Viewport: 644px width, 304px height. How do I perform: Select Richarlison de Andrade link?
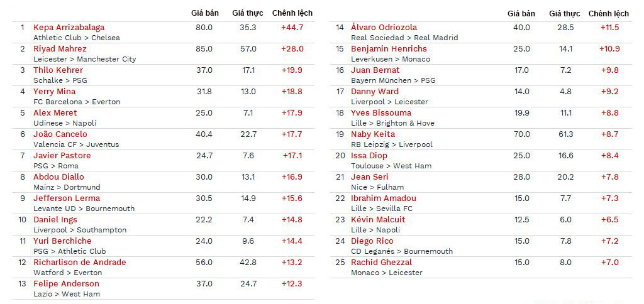[80, 262]
